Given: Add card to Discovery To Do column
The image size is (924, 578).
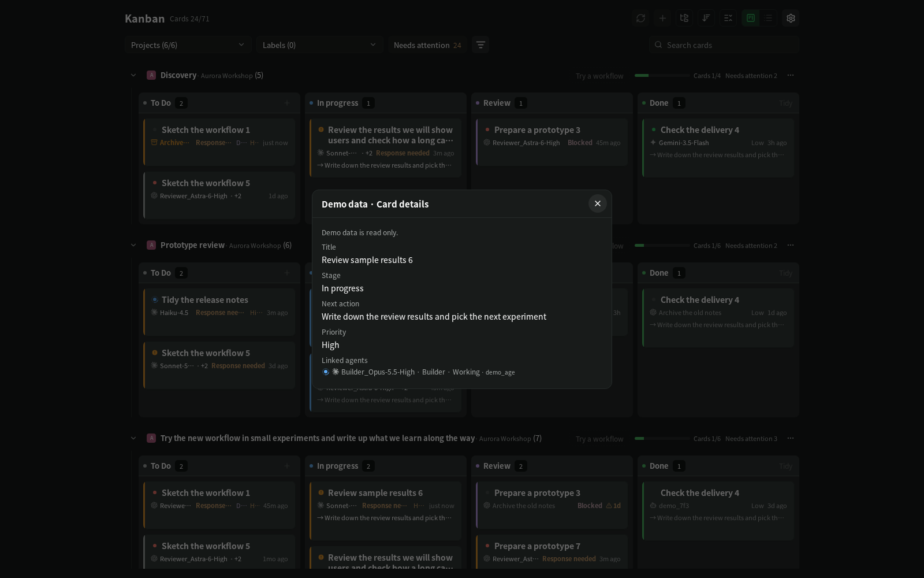Looking at the screenshot, I should point(287,103).
